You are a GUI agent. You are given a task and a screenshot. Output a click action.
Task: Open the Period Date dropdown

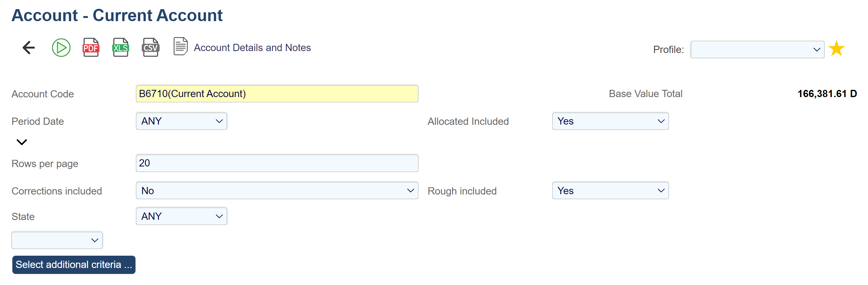181,121
